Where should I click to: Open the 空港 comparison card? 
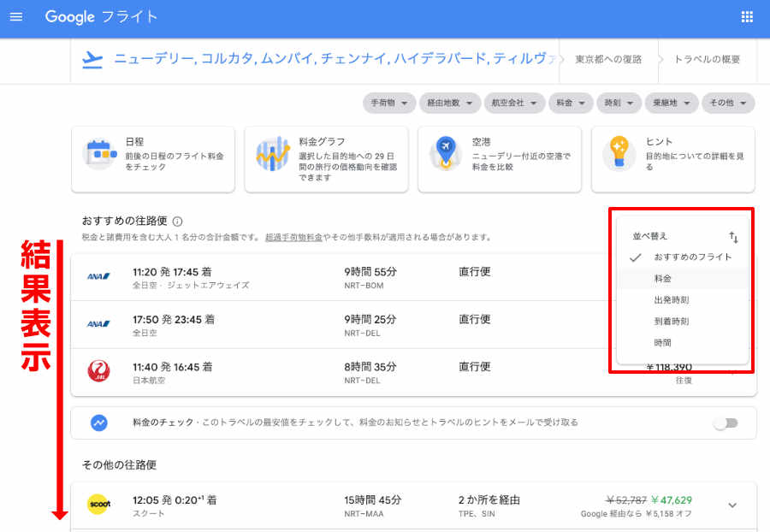click(500, 159)
